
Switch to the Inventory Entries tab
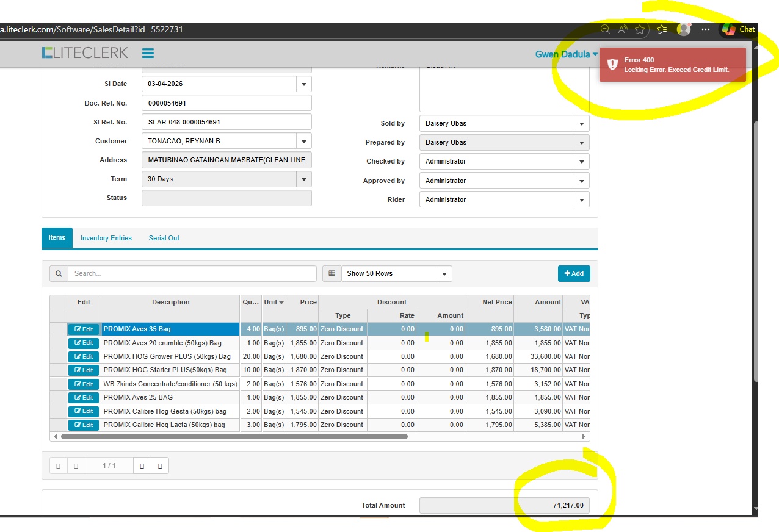click(106, 238)
